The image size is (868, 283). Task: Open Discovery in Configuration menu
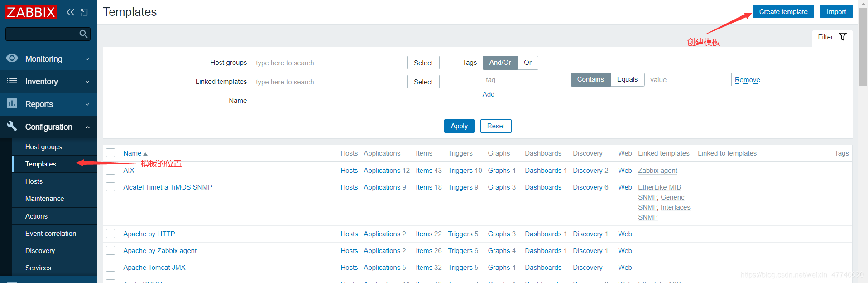[x=55, y=251]
